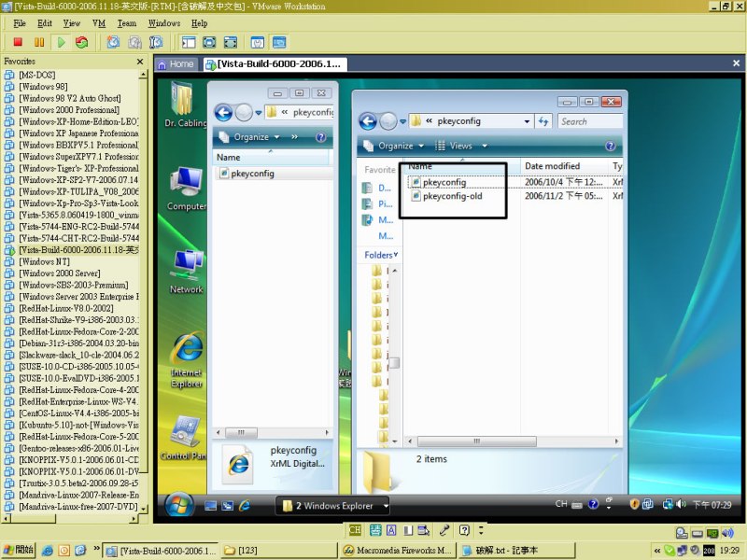Switch to 破解.txt Notepad taskbar button
The image size is (747, 560).
coord(516,551)
